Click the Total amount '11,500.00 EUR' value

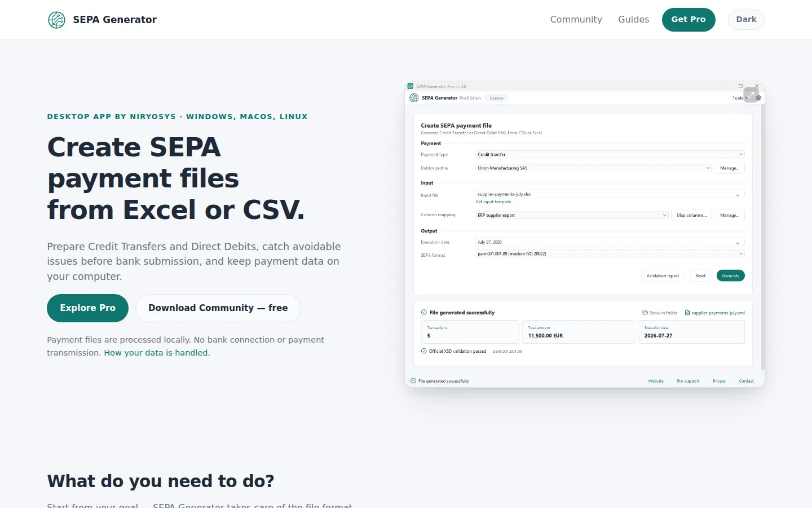(x=545, y=336)
